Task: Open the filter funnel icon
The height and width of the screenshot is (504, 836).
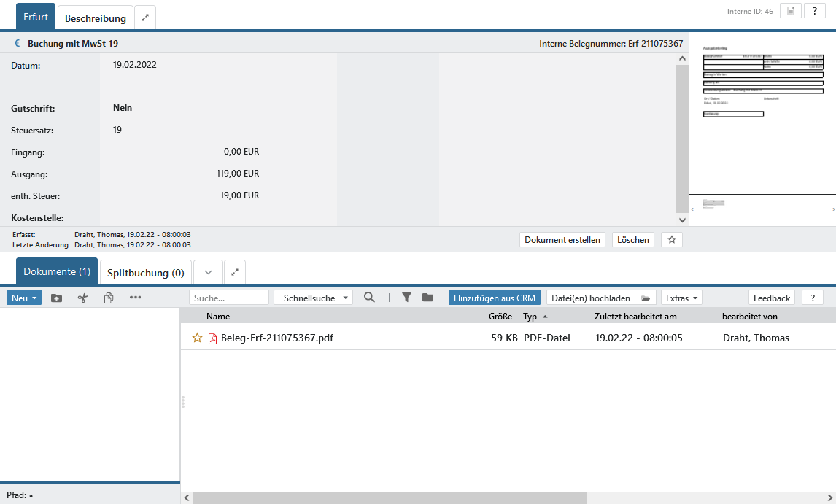Action: point(407,298)
